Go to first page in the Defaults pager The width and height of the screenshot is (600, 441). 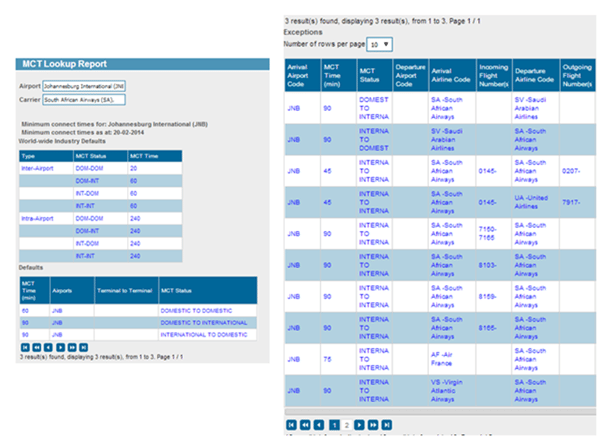click(x=25, y=347)
